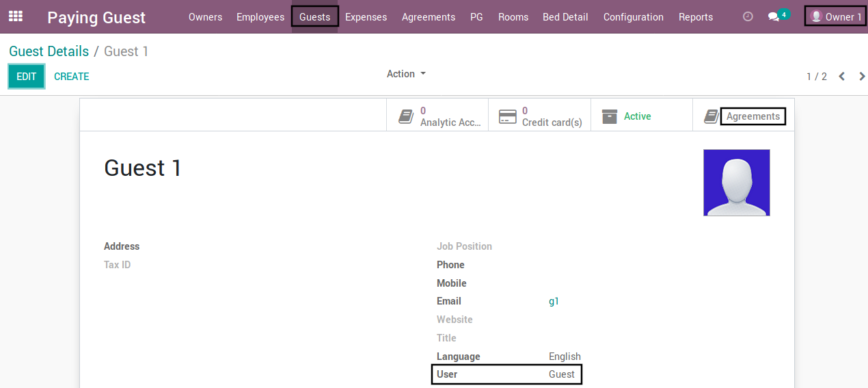Click the Language field label
Image resolution: width=868 pixels, height=388 pixels.
click(459, 357)
